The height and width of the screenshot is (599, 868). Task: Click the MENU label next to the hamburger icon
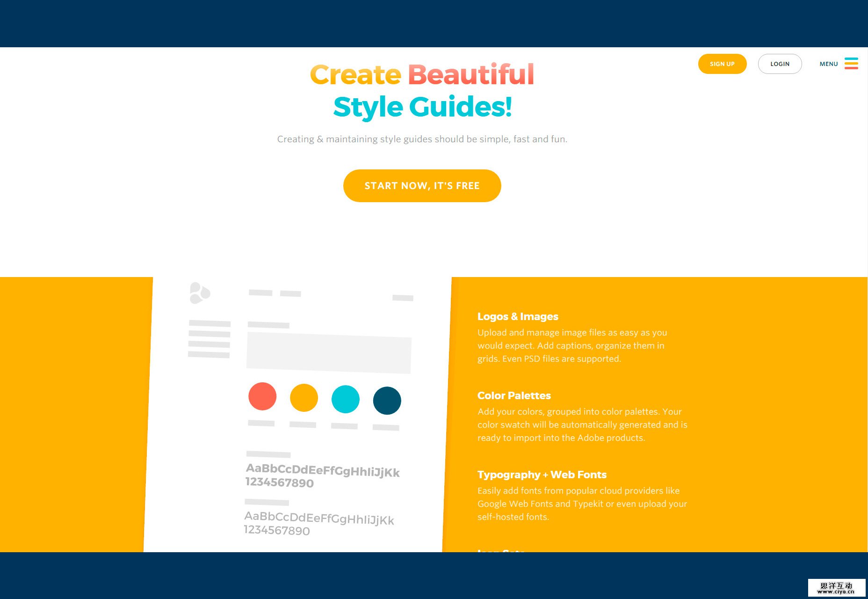click(x=829, y=64)
